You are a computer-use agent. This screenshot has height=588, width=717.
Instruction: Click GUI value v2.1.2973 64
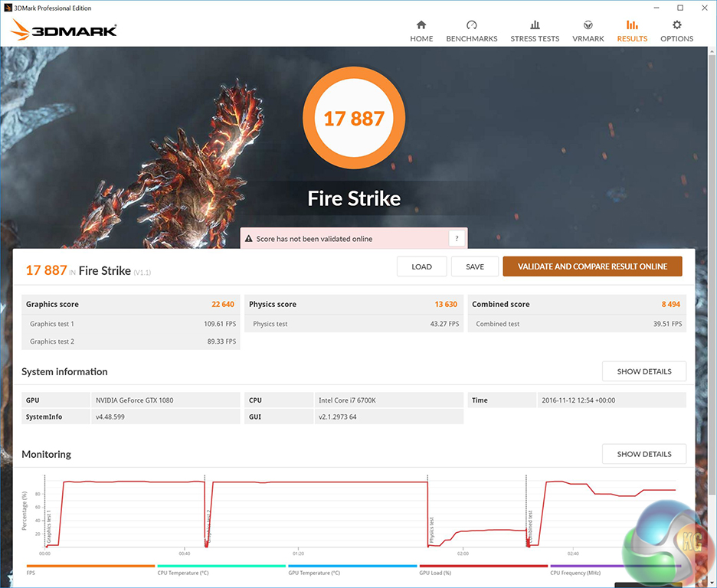point(338,416)
